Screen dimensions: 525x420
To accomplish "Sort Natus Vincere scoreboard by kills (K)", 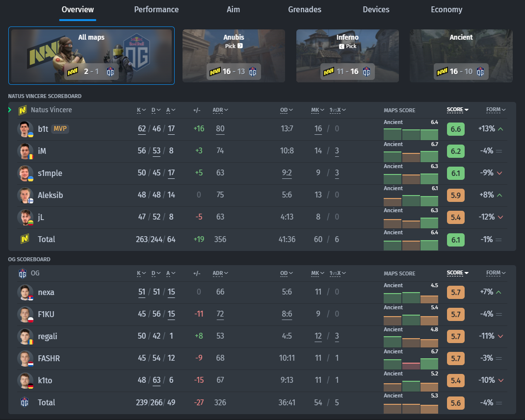I will [141, 110].
